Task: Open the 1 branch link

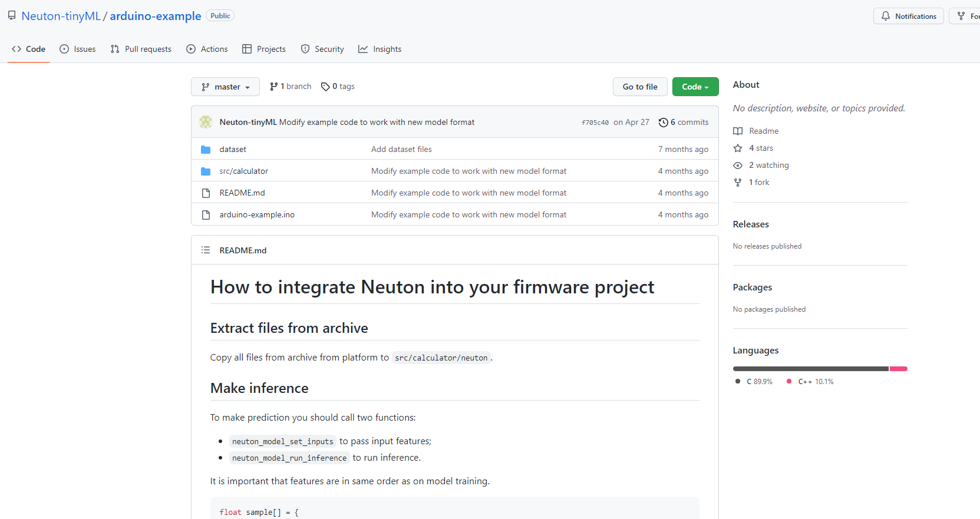Action: (x=291, y=87)
